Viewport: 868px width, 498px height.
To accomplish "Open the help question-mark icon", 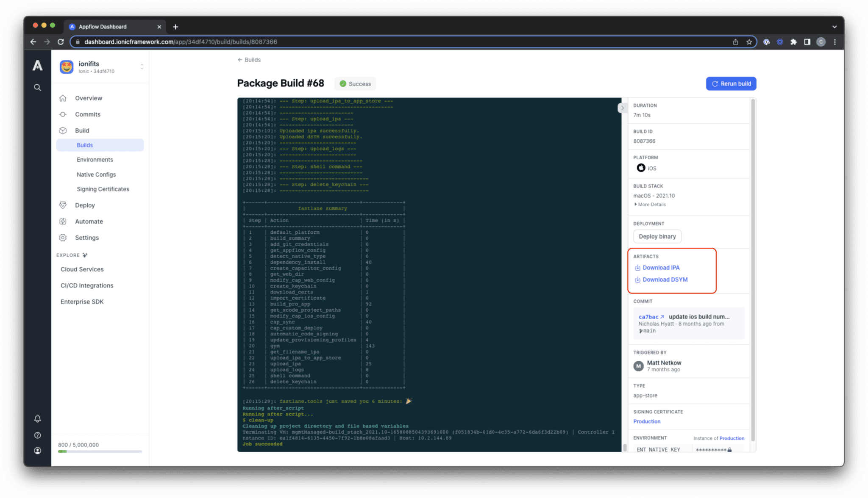I will [38, 435].
